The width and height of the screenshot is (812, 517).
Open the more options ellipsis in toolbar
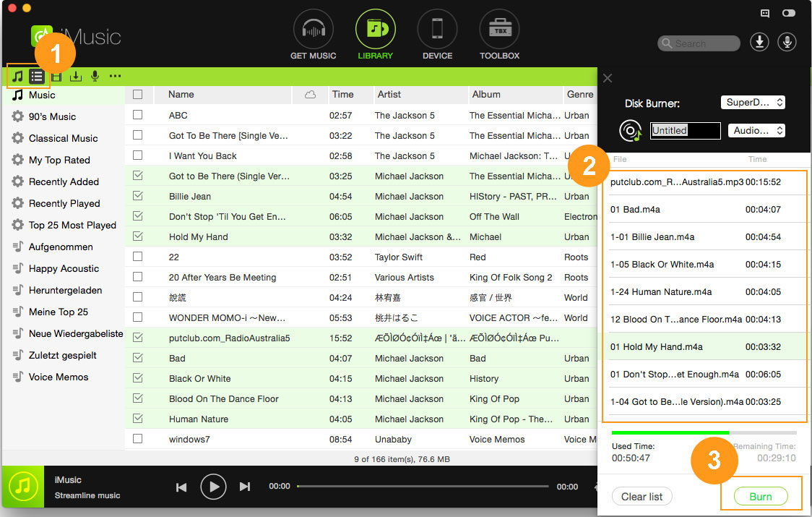tap(115, 76)
